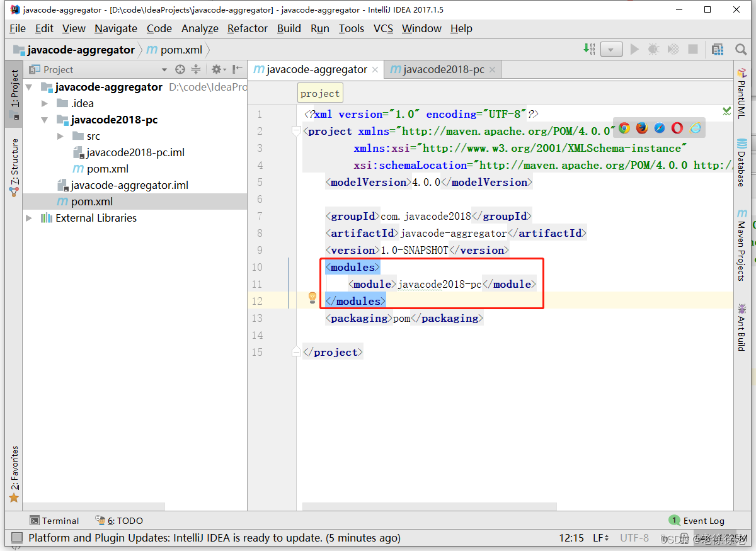Viewport: 756px width, 551px height.
Task: Click the 12:15 cursor position indicator
Action: 571,538
